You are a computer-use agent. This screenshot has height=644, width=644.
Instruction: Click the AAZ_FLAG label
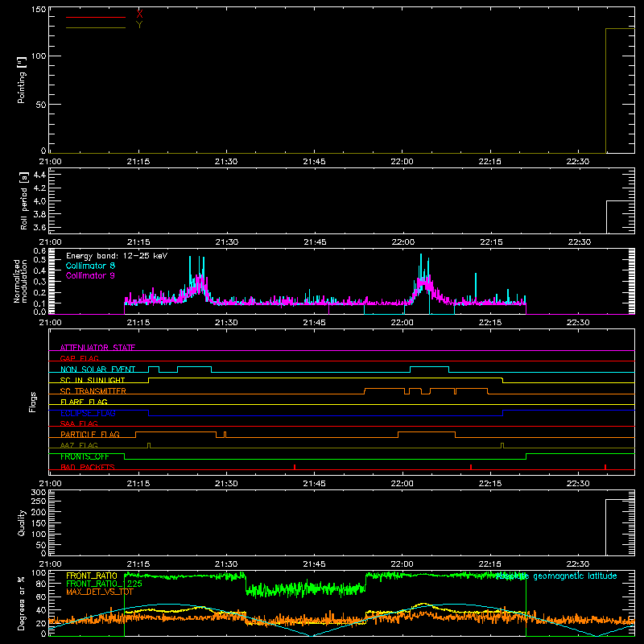[x=79, y=445]
